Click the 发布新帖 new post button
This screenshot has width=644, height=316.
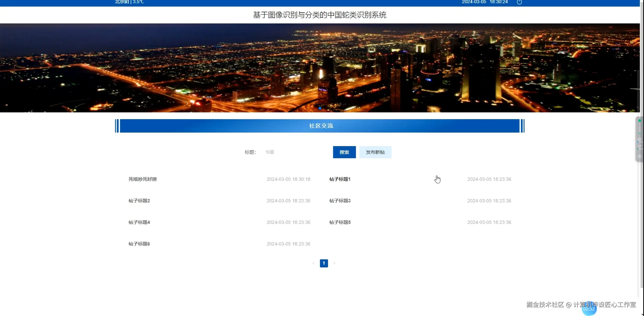pyautogui.click(x=375, y=152)
